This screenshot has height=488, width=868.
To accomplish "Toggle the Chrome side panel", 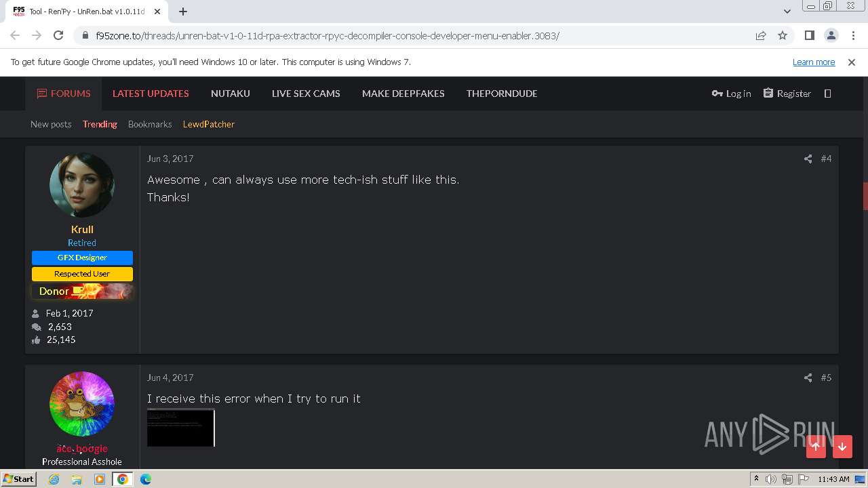I will click(x=809, y=35).
